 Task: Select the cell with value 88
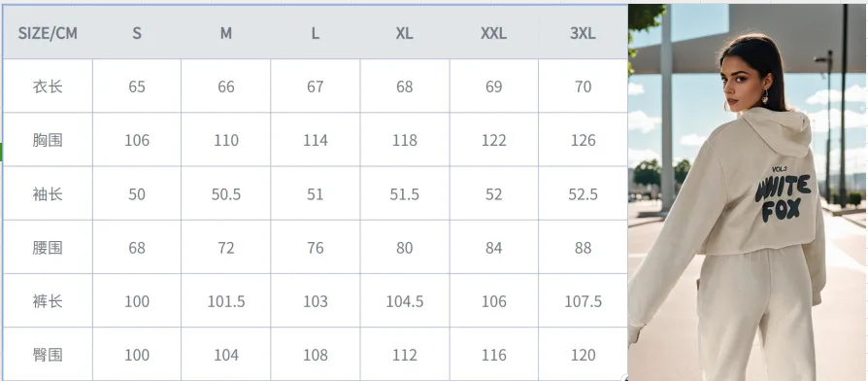click(583, 248)
